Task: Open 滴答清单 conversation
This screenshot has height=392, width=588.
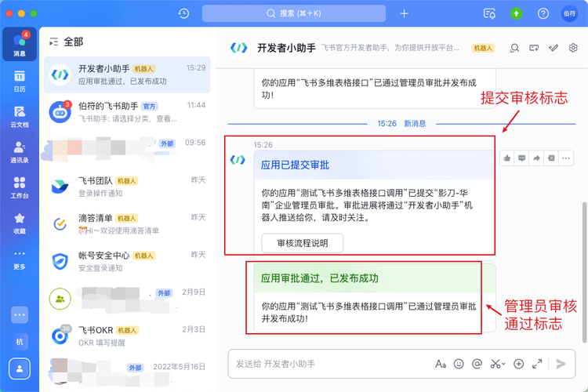Action: (127, 224)
